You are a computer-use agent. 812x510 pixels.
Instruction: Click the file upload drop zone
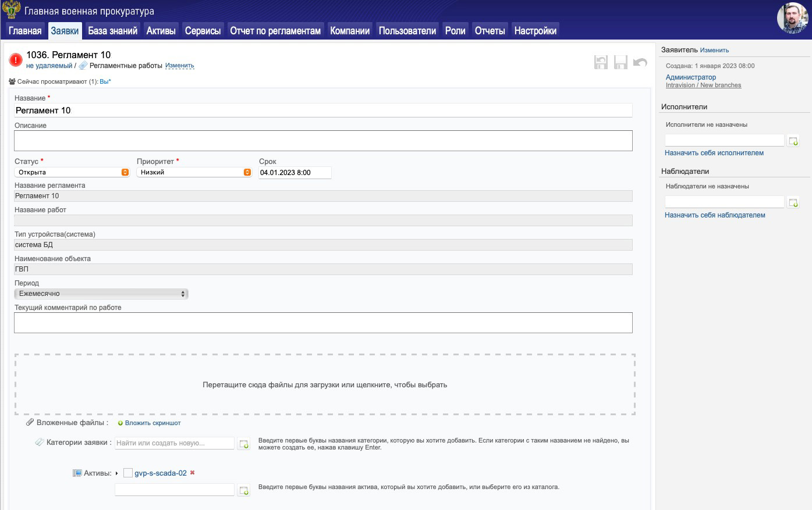click(x=325, y=384)
